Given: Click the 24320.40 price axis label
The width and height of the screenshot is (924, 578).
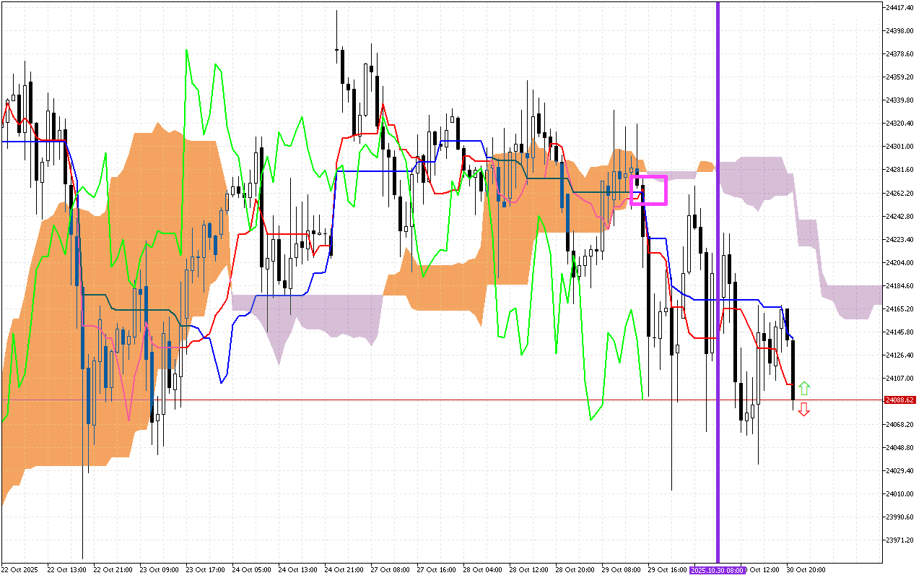Looking at the screenshot, I should coord(899,123).
